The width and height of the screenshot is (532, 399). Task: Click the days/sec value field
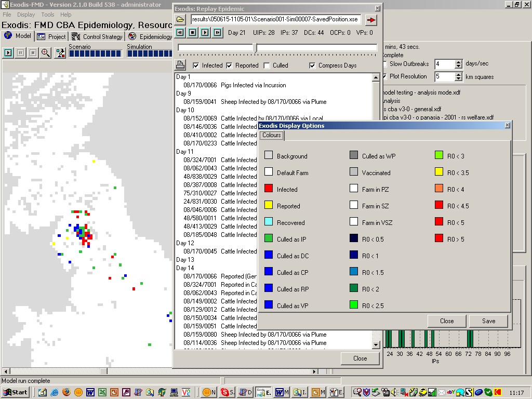pos(445,64)
